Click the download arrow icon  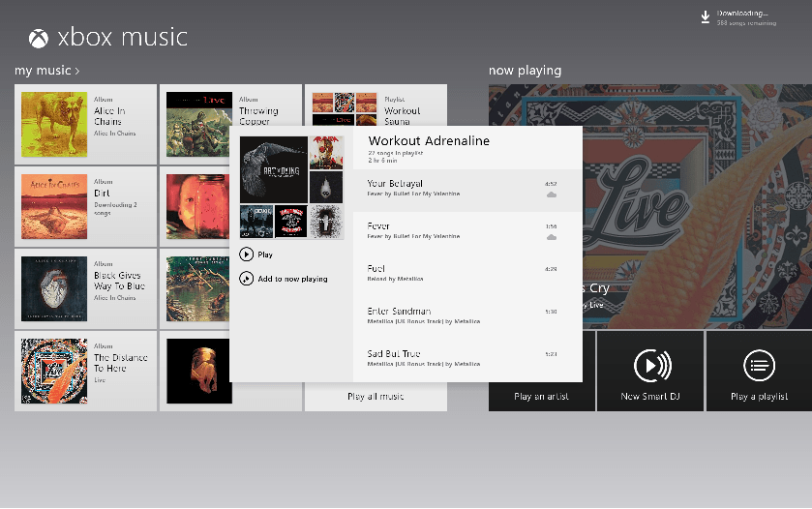click(x=705, y=17)
